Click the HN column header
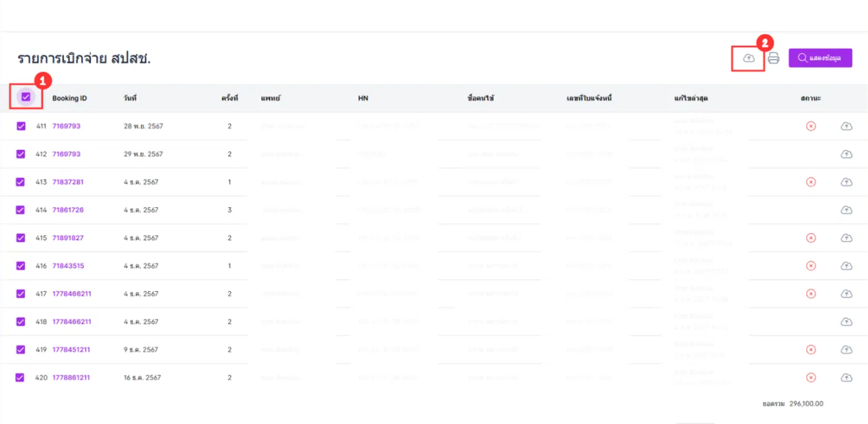The image size is (868, 424). [363, 98]
